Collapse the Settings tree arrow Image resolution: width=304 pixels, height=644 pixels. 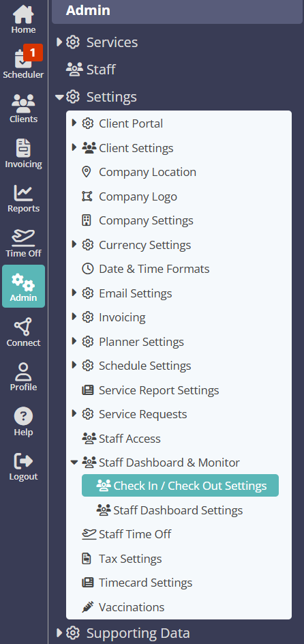pyautogui.click(x=59, y=98)
